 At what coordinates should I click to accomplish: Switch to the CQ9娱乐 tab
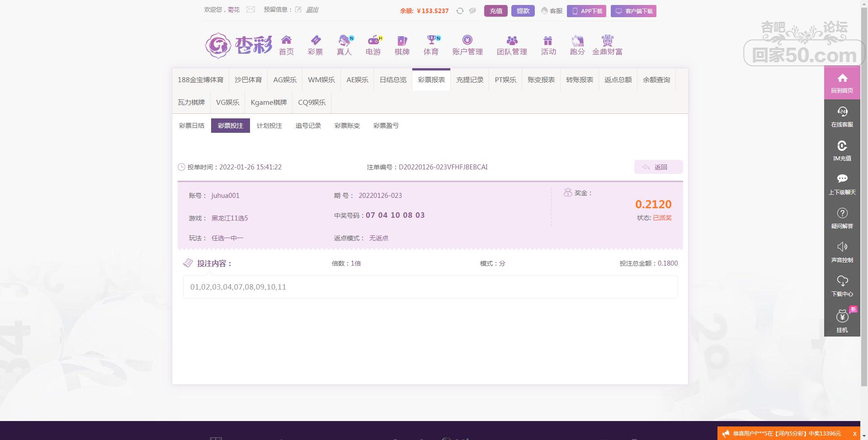(x=312, y=102)
